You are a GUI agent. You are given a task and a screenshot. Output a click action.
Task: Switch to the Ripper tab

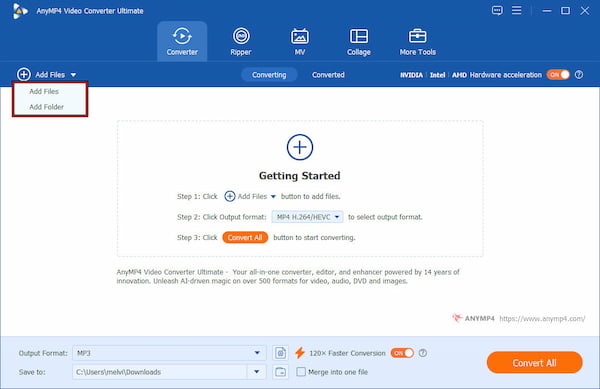click(x=241, y=41)
